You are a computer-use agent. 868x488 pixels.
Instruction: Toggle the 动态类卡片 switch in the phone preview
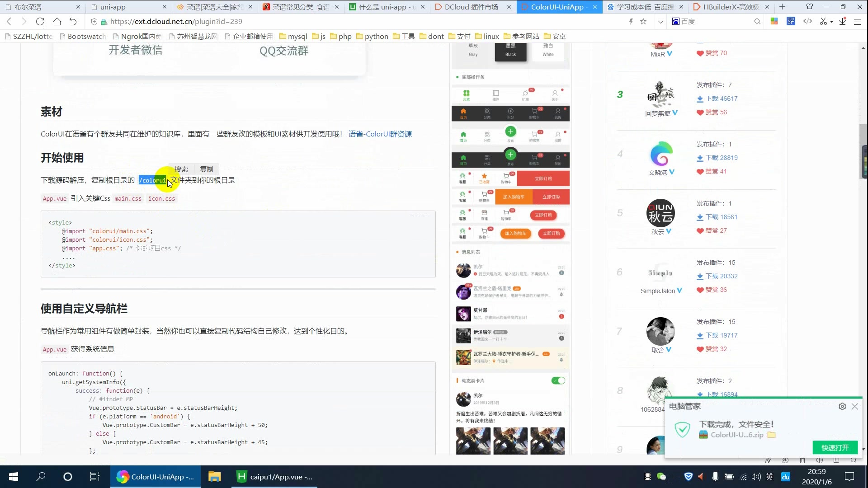coord(558,380)
